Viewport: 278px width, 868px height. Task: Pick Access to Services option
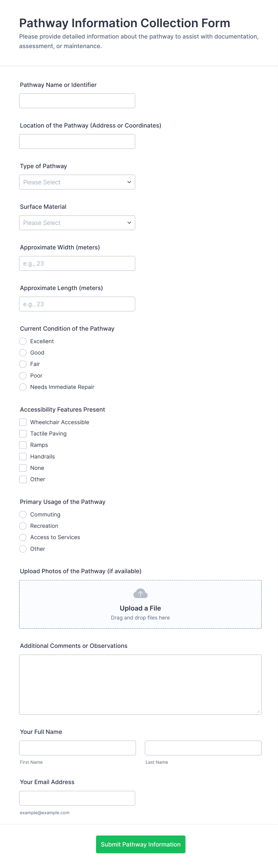[x=23, y=537]
